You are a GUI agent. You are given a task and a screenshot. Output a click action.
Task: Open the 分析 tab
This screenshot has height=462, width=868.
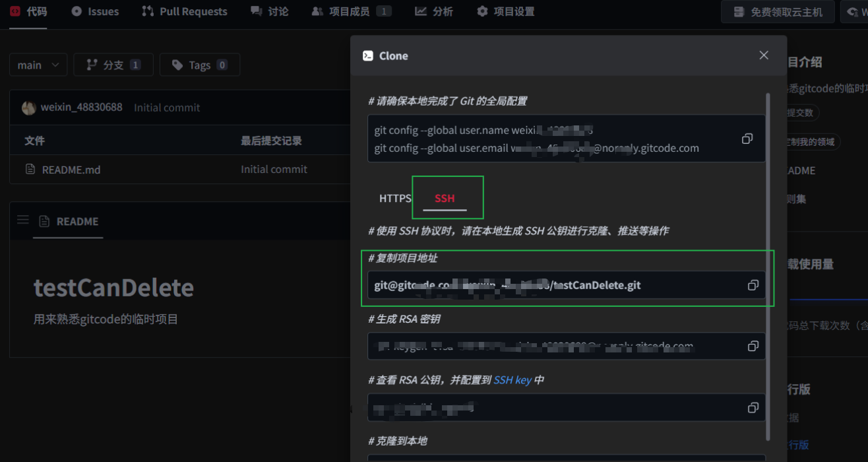click(433, 11)
